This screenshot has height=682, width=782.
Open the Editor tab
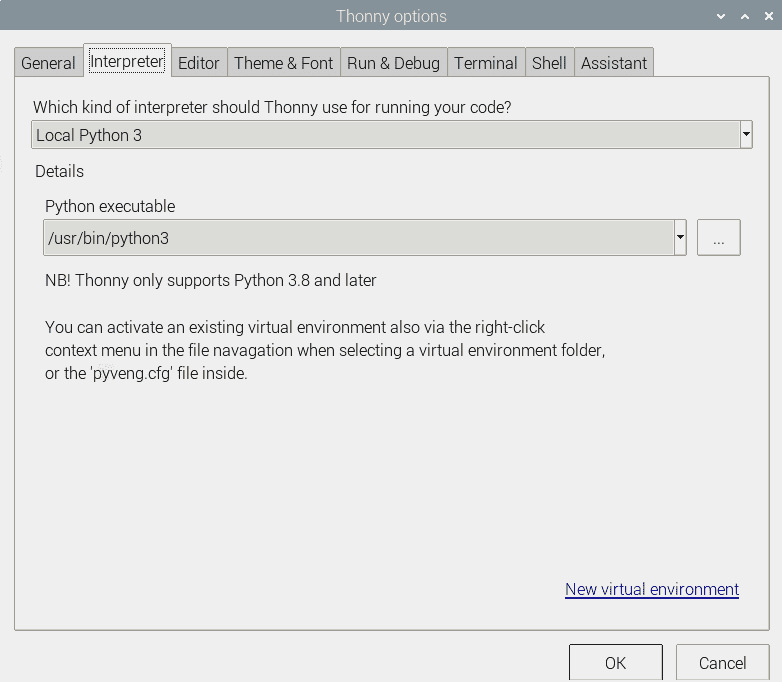pos(199,63)
